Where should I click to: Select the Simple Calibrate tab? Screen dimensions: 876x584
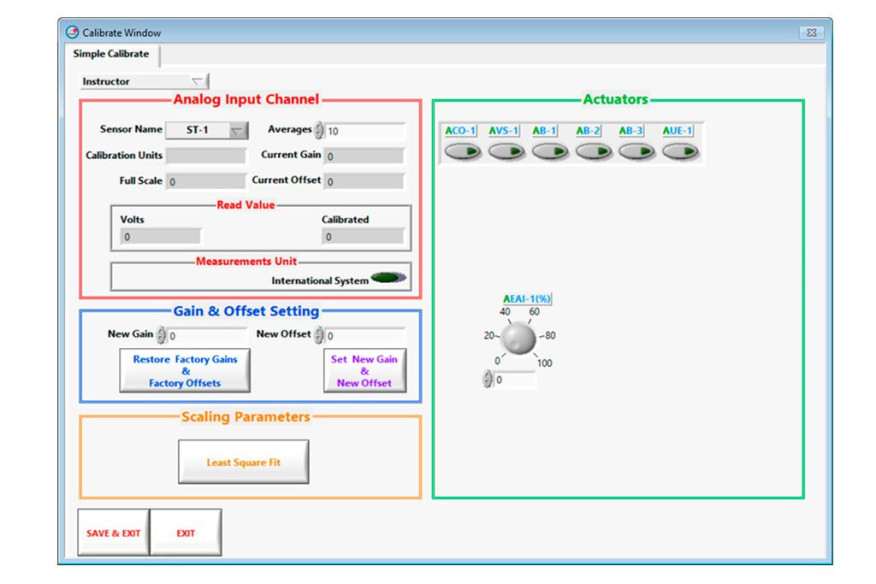pos(111,54)
